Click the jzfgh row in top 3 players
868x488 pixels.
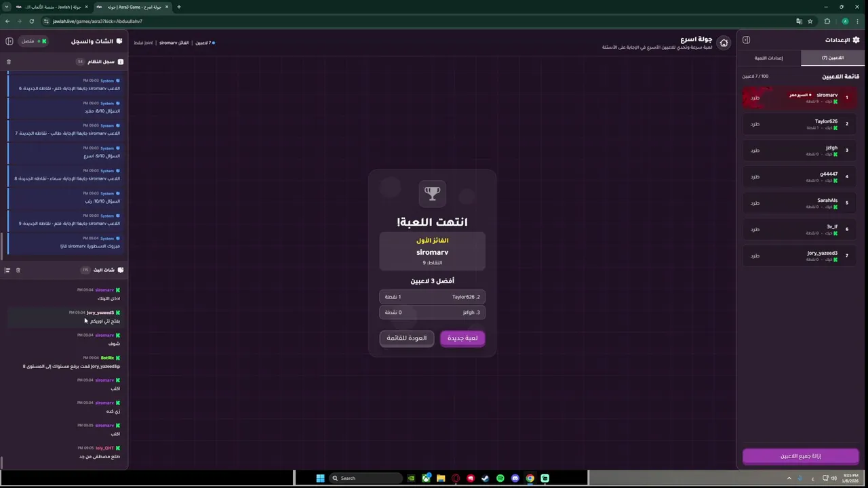432,312
